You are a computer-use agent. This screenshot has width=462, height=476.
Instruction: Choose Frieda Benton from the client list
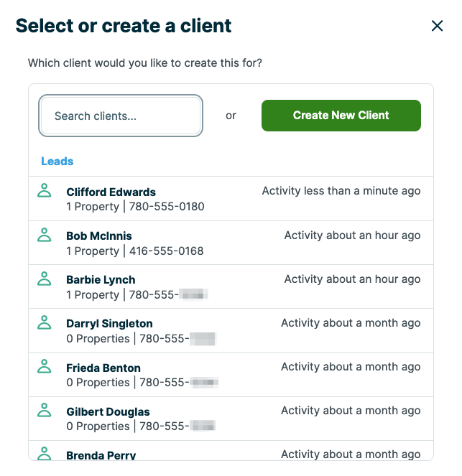tap(103, 367)
